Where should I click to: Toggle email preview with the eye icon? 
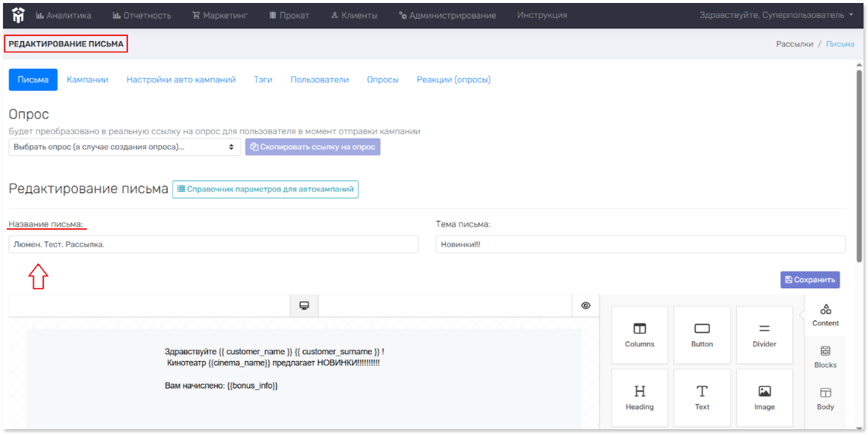click(585, 305)
